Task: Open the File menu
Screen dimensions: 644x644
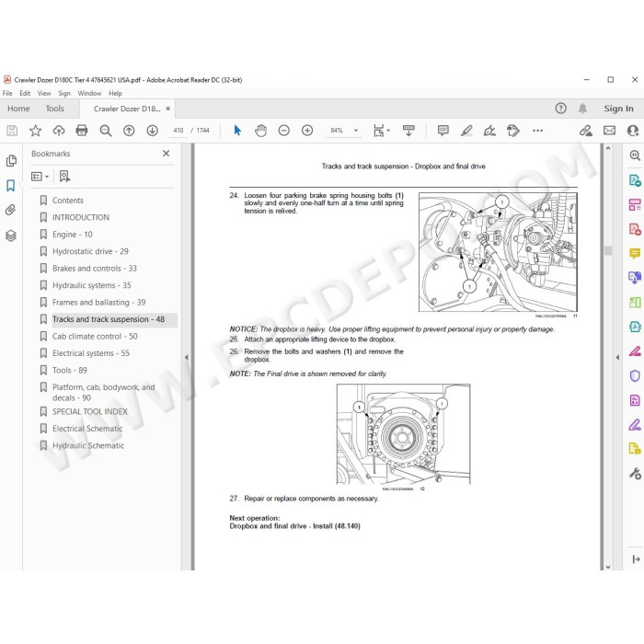Action: pyautogui.click(x=7, y=93)
